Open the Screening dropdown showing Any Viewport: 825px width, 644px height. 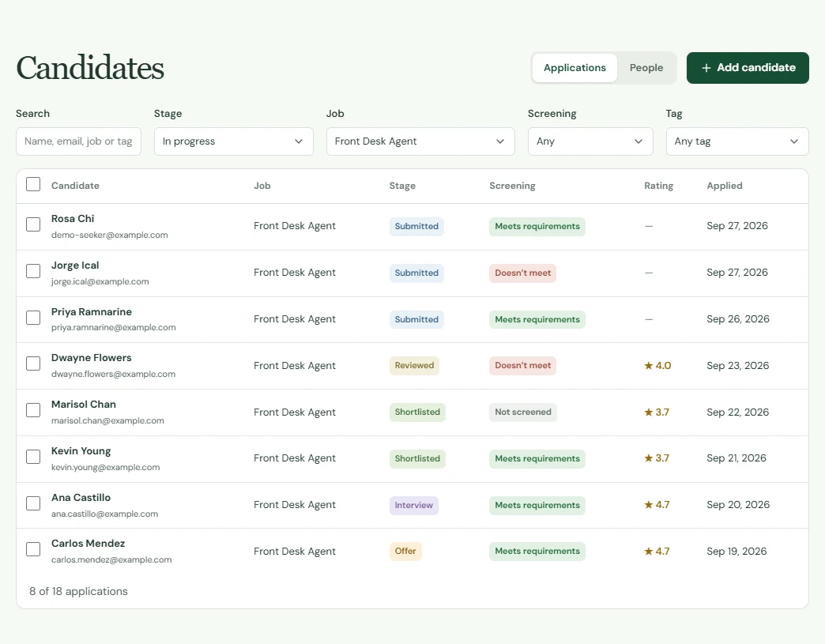(x=590, y=141)
